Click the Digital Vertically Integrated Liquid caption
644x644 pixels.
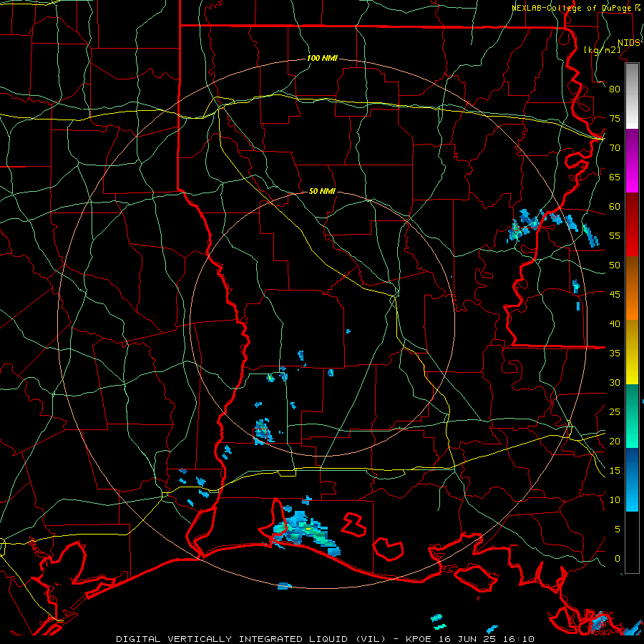click(250, 639)
